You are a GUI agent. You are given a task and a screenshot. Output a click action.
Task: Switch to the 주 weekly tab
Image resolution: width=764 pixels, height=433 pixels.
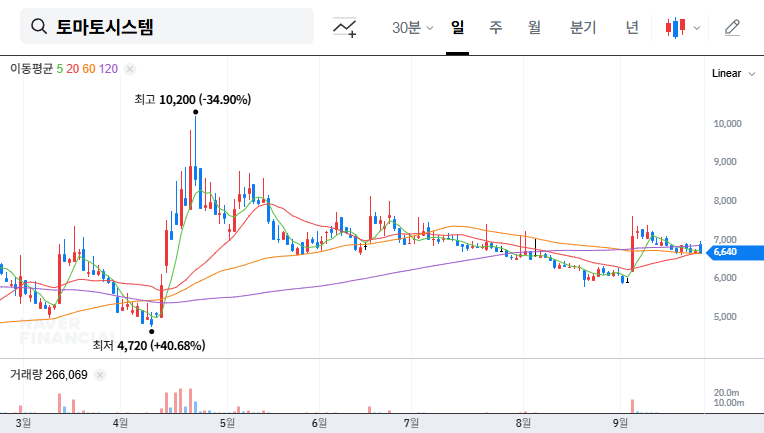coord(496,27)
